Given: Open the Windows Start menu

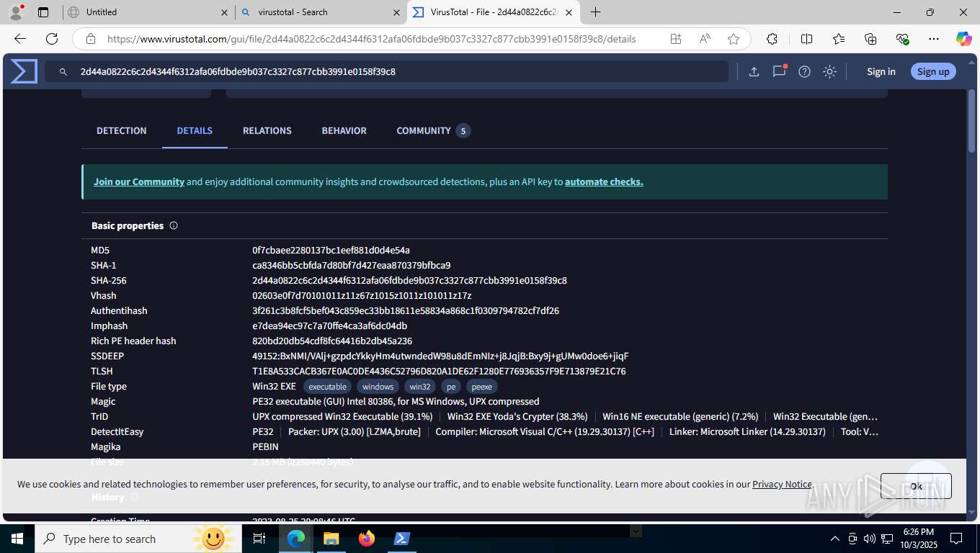Looking at the screenshot, I should (x=17, y=539).
